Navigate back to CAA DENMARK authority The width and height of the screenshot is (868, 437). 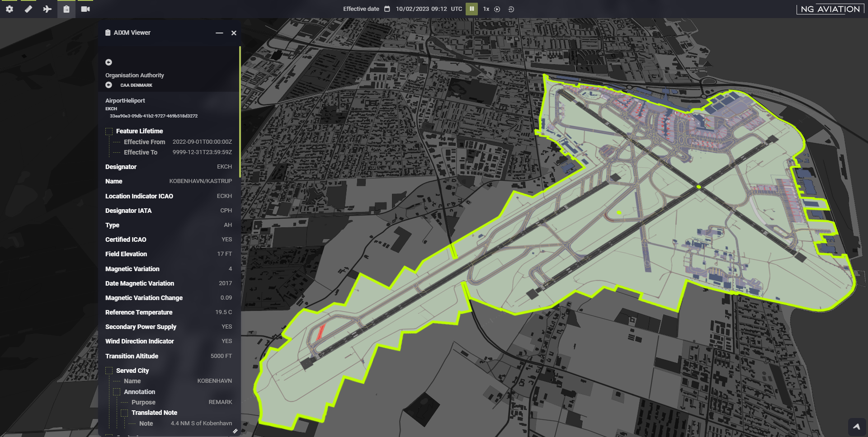108,85
